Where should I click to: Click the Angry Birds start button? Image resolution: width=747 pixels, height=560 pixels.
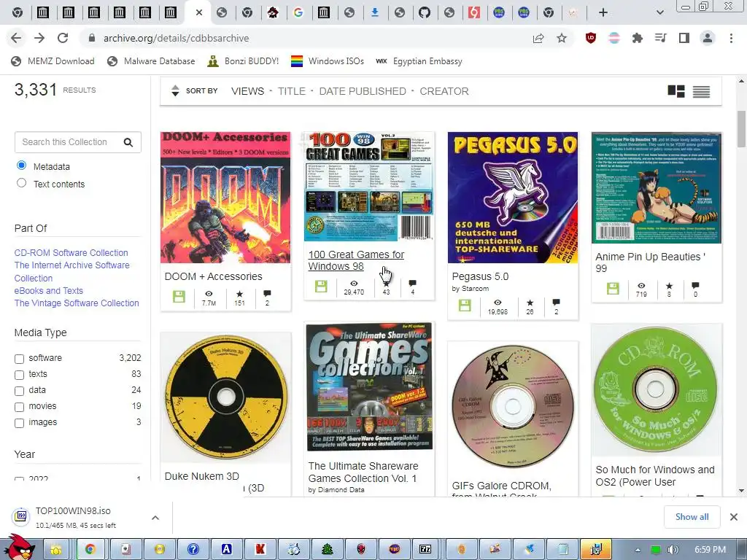coord(19,547)
